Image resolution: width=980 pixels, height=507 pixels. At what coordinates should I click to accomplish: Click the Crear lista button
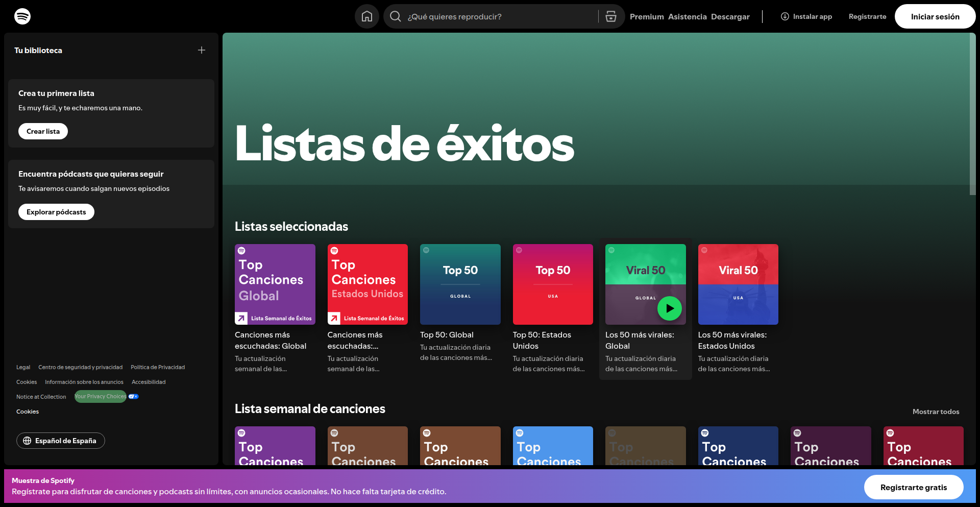(x=43, y=131)
